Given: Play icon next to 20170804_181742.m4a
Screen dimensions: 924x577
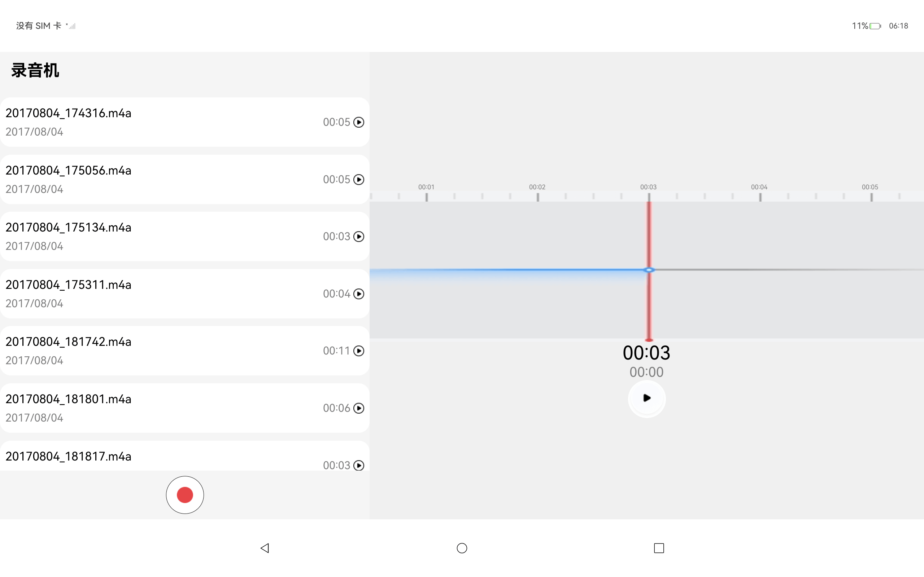Looking at the screenshot, I should (358, 351).
